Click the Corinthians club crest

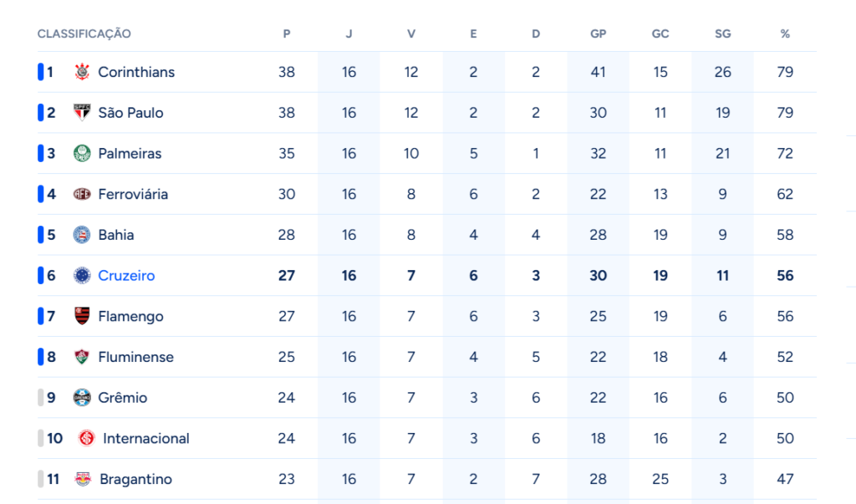point(82,72)
